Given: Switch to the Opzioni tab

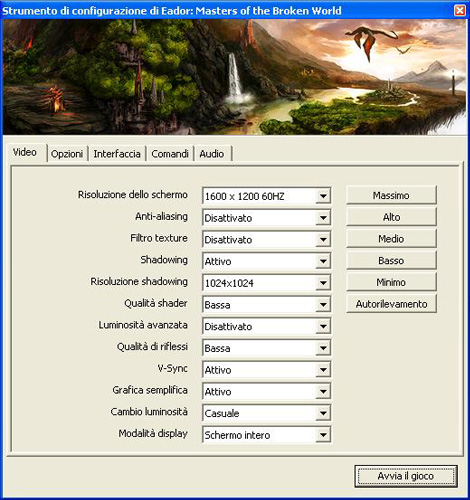Looking at the screenshot, I should 67,154.
